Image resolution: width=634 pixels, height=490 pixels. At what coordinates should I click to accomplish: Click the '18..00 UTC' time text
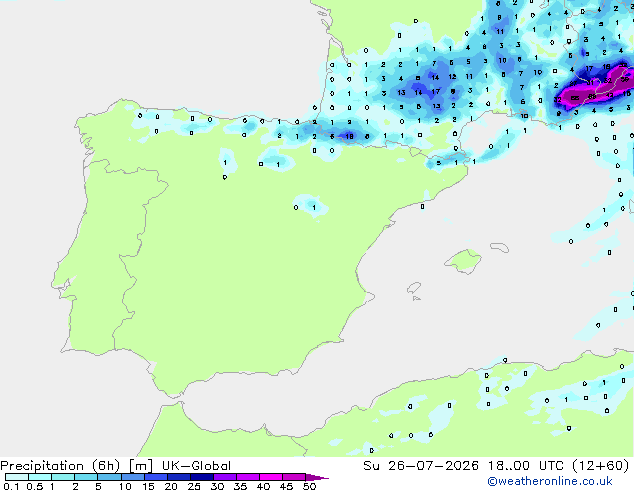[526, 466]
